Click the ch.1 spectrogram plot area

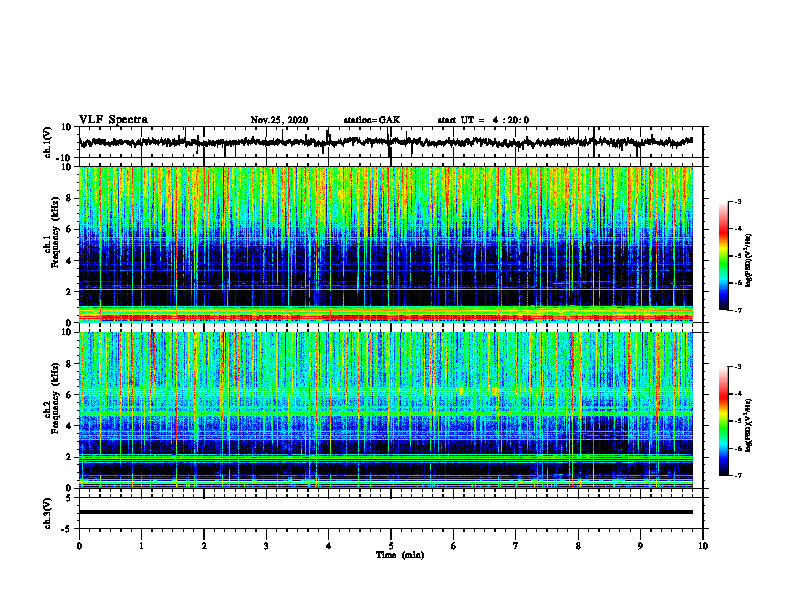[386, 244]
